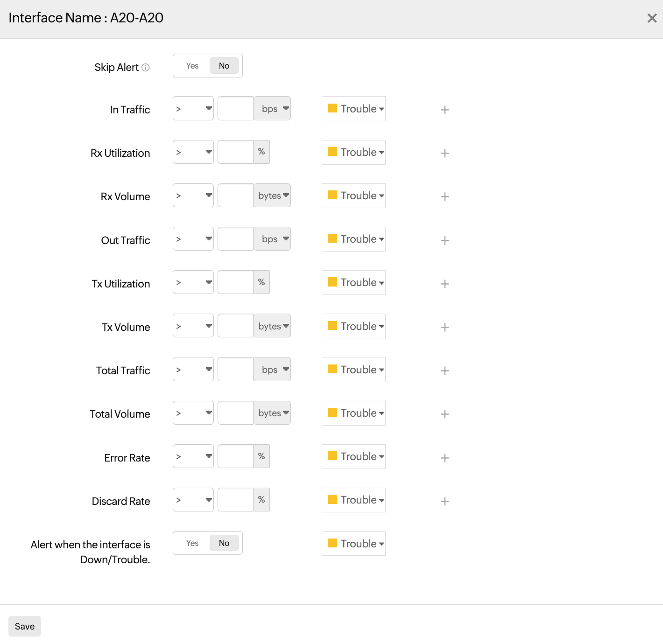The image size is (663, 644).
Task: Click the plus icon for Tx Volume
Action: coord(444,327)
